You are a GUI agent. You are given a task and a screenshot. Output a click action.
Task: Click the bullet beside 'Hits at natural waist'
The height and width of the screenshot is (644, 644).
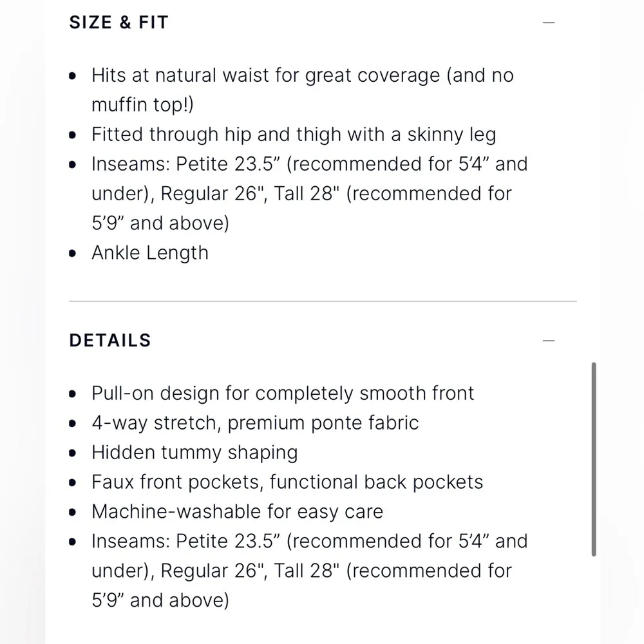(x=72, y=76)
